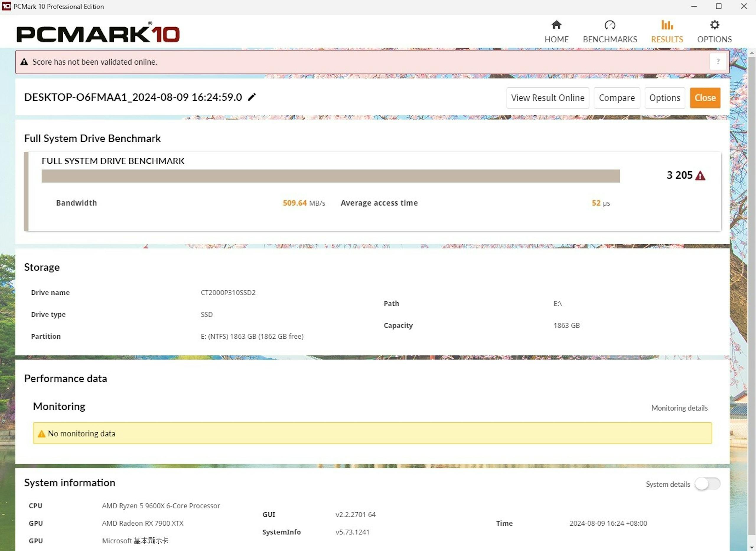Select the SystemInfo version v5.73.1241
Screen dimensions: 756x551
pyautogui.click(x=352, y=532)
